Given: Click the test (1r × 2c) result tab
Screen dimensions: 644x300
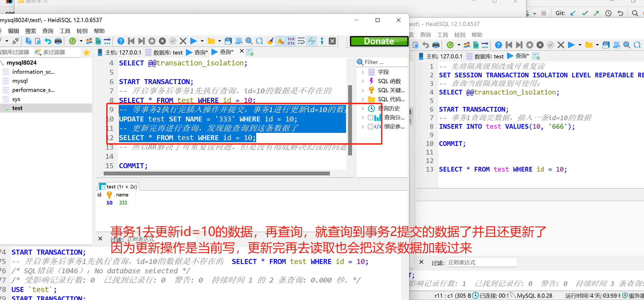Looking at the screenshot, I should [118, 187].
